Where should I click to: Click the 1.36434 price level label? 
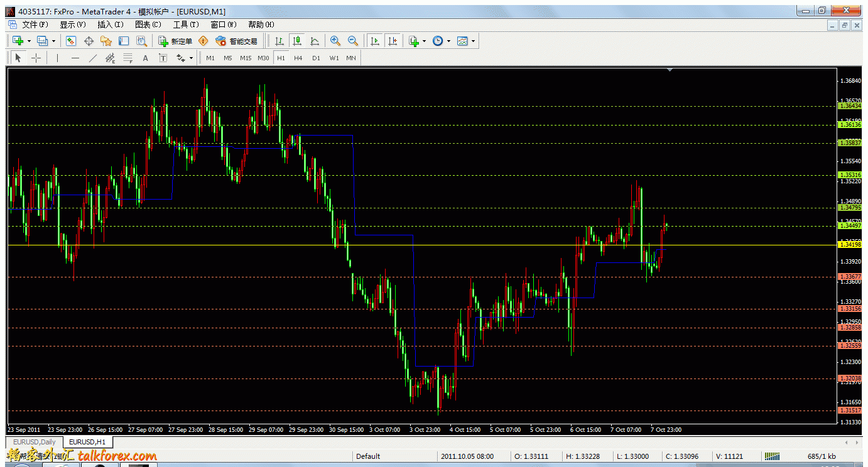click(x=850, y=106)
